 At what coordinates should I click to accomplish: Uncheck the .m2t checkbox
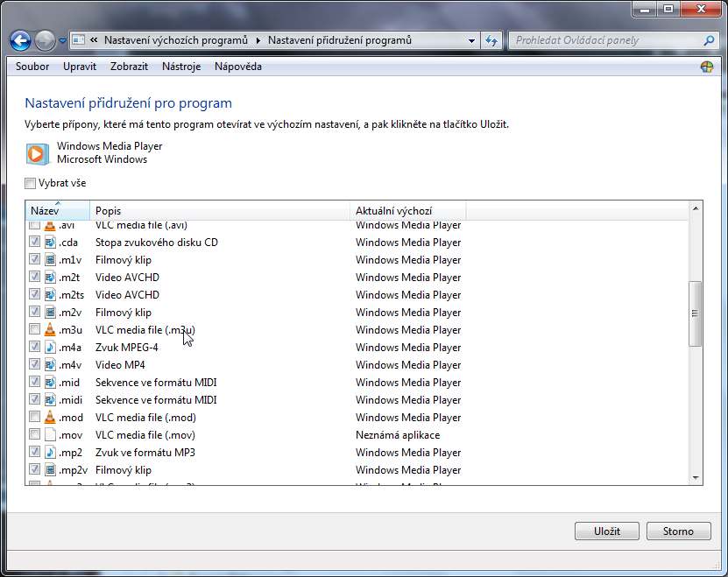click(x=34, y=277)
